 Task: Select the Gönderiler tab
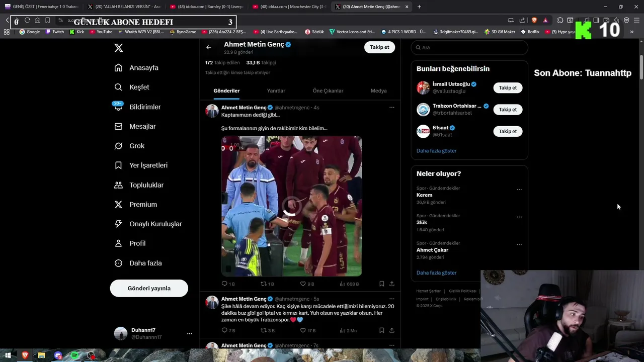pos(226,91)
